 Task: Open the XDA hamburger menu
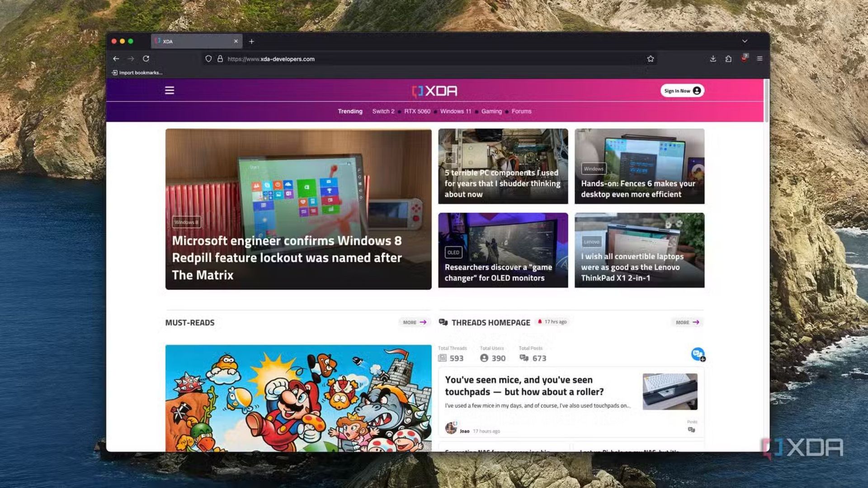click(x=170, y=90)
